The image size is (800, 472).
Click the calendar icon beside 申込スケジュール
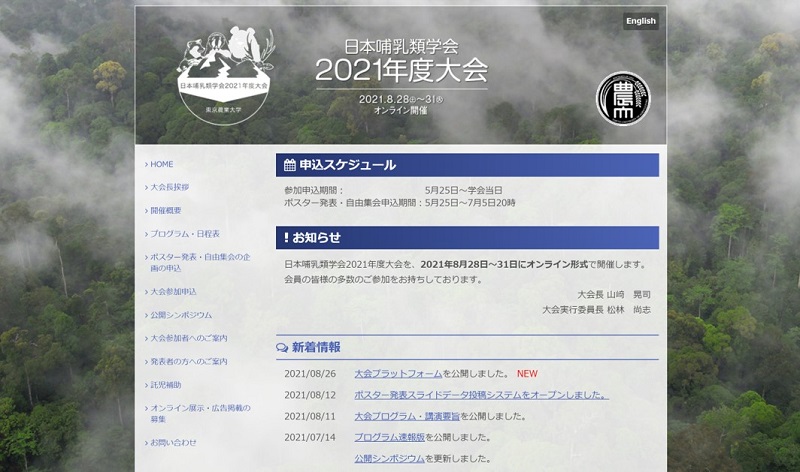(x=290, y=165)
